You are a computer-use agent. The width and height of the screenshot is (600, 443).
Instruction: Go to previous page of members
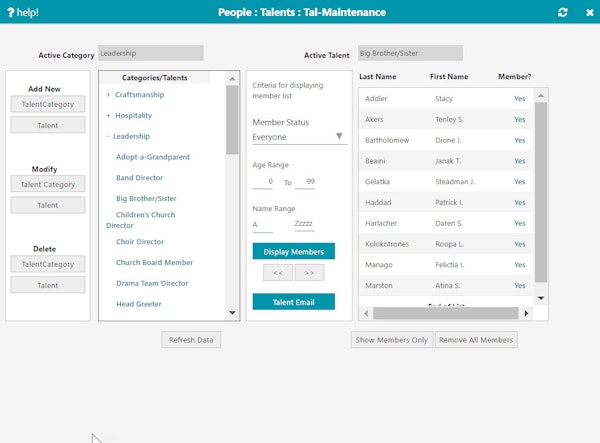(277, 272)
